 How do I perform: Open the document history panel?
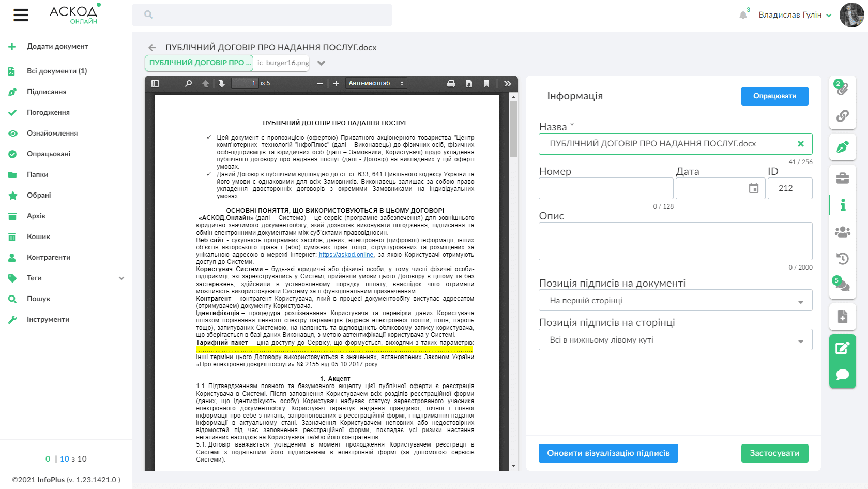[842, 258]
